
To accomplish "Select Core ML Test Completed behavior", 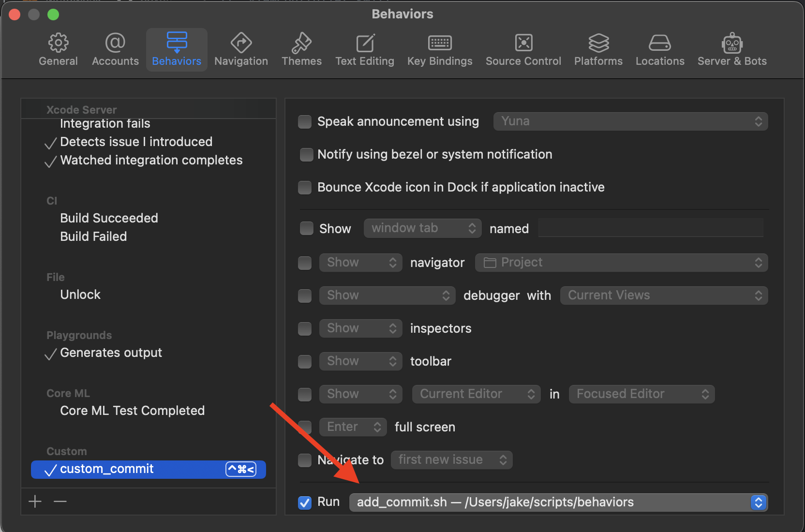I will point(132,411).
